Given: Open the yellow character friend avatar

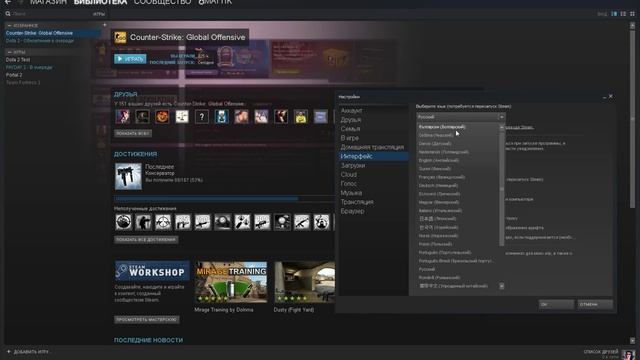Looking at the screenshot, I should (x=301, y=117).
